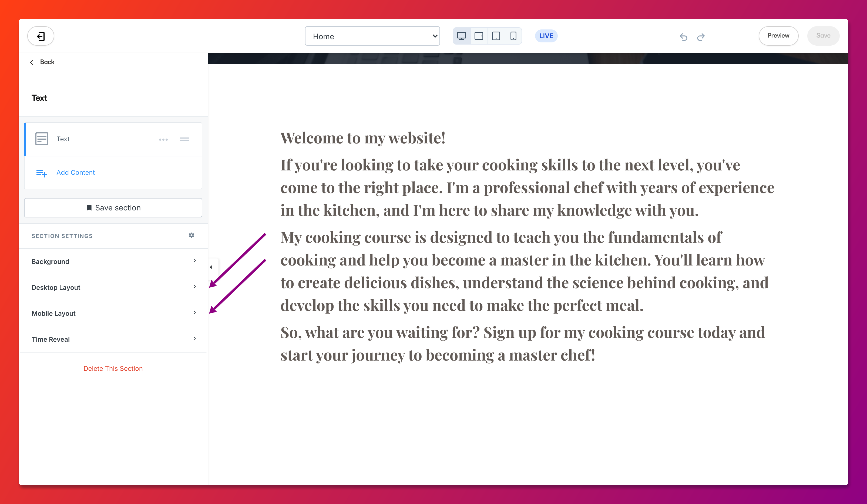Open section settings gear icon
This screenshot has width=867, height=504.
[x=192, y=235]
